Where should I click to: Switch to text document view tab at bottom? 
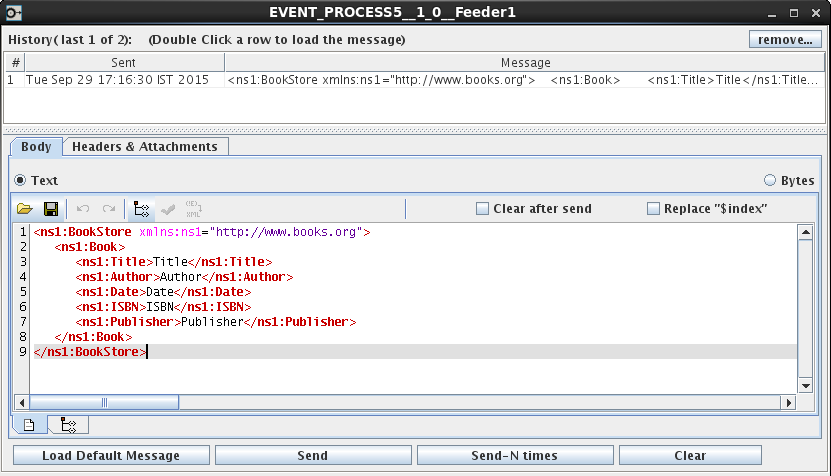(29, 425)
